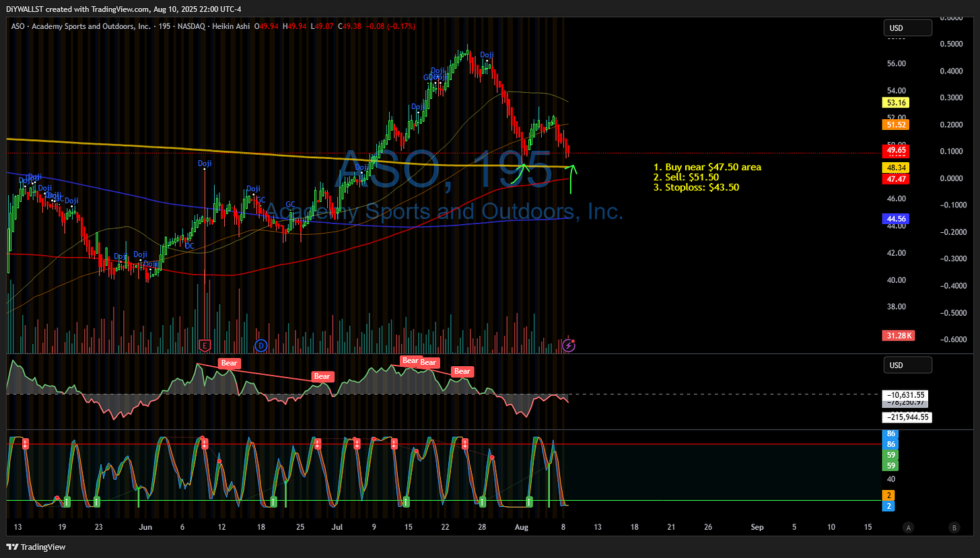Toggle the B scale button
980x558 pixels.
point(954,527)
